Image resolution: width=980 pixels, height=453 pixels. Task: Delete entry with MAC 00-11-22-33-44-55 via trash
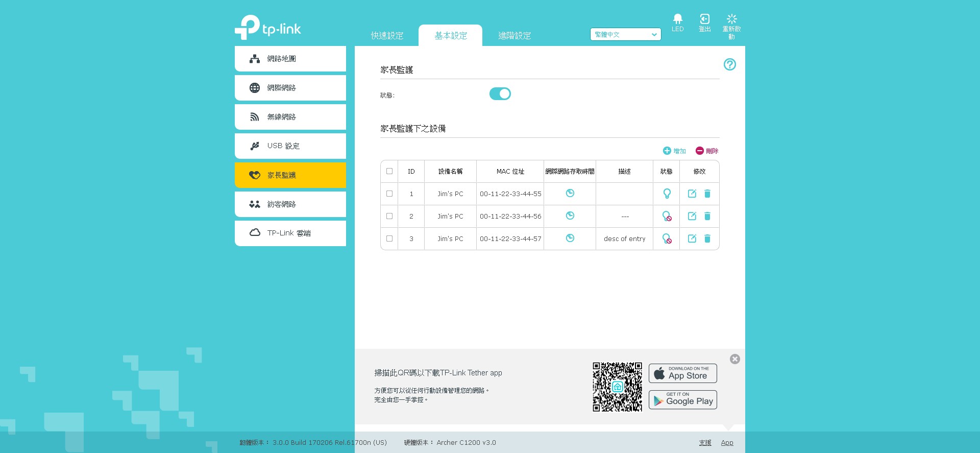[707, 194]
